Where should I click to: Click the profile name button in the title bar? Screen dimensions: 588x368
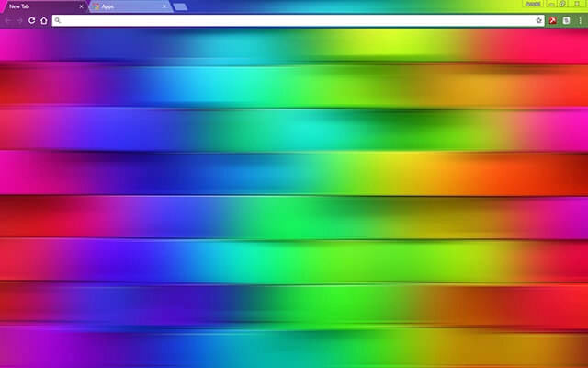point(533,4)
